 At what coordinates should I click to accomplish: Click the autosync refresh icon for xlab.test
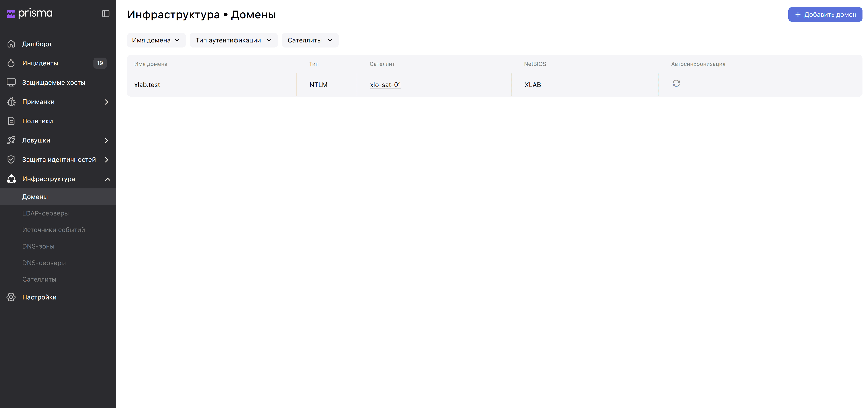tap(676, 83)
